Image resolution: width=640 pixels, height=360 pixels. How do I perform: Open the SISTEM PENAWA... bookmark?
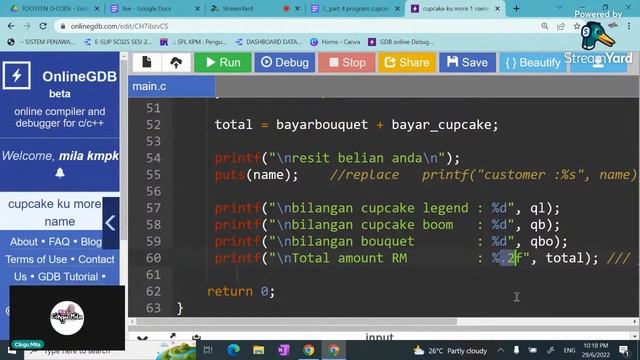[41, 42]
